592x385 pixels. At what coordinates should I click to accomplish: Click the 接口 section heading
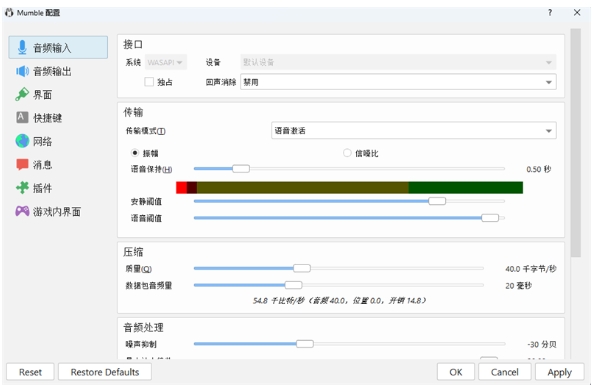(133, 45)
